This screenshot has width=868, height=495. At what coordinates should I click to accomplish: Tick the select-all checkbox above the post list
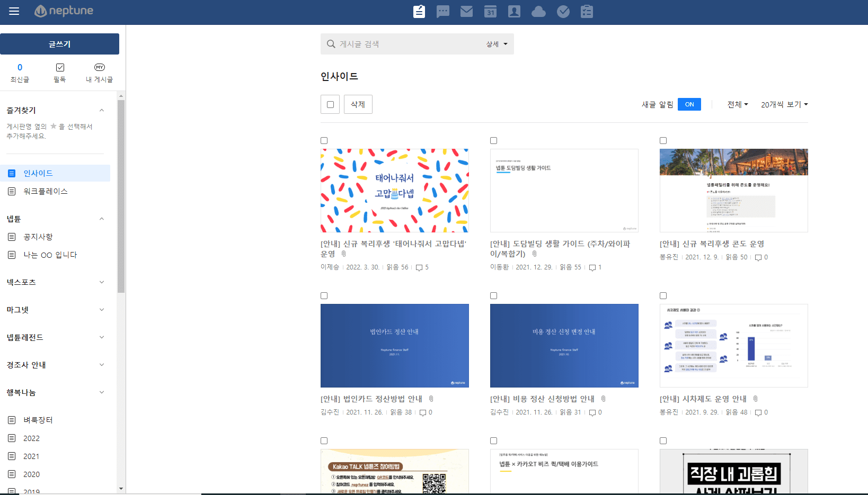click(330, 104)
